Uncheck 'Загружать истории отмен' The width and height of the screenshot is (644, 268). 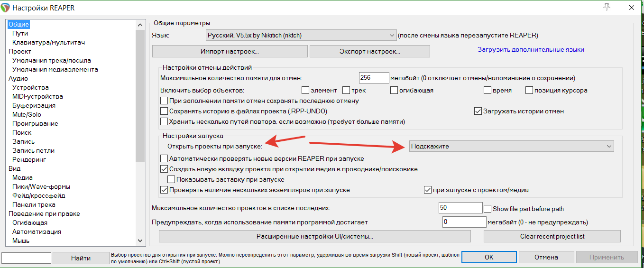pos(478,111)
